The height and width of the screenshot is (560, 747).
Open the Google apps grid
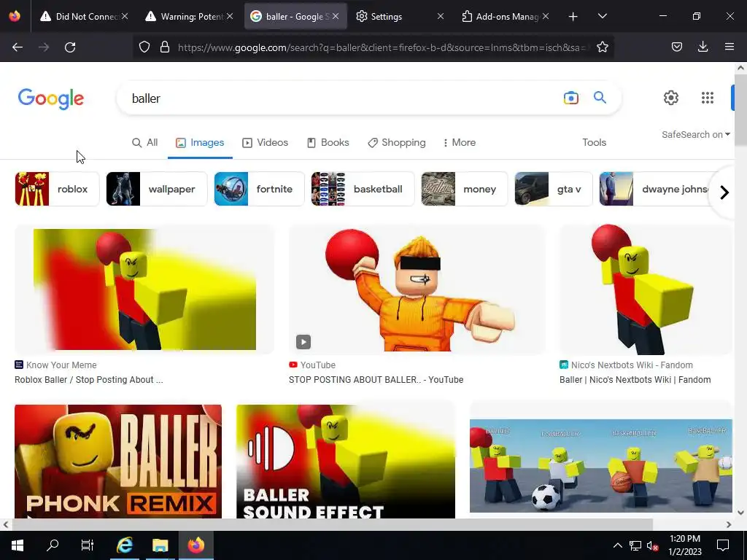(708, 98)
